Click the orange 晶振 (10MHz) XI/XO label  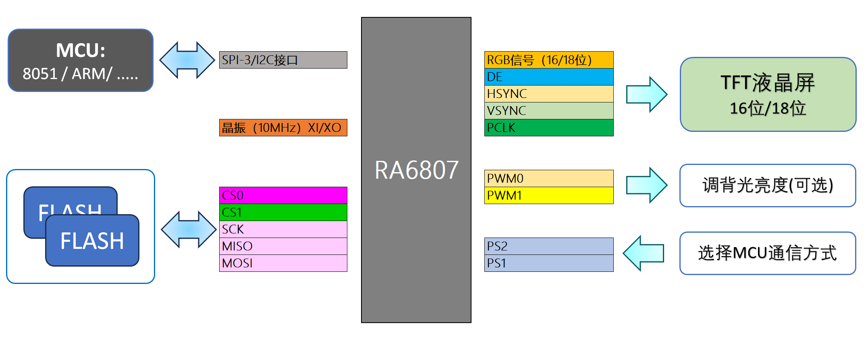pyautogui.click(x=283, y=128)
